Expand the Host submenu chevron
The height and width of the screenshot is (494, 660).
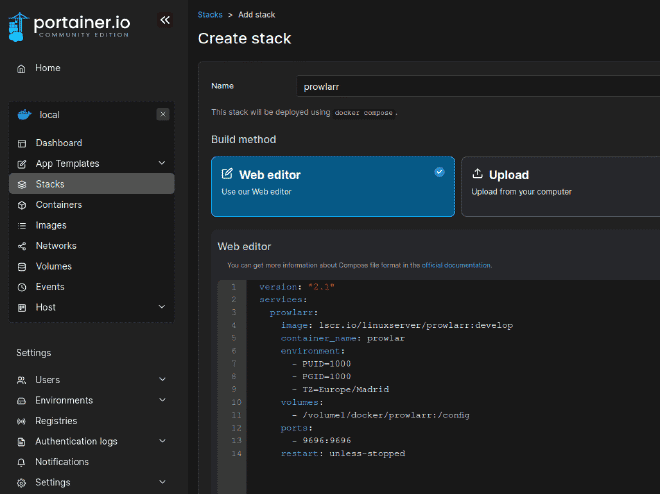coord(162,307)
